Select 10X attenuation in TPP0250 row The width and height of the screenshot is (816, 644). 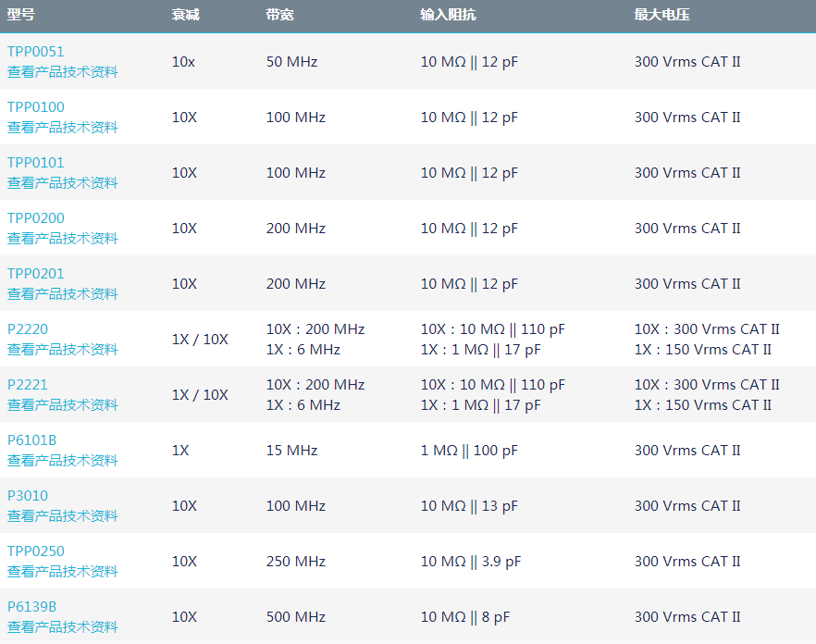click(x=185, y=562)
